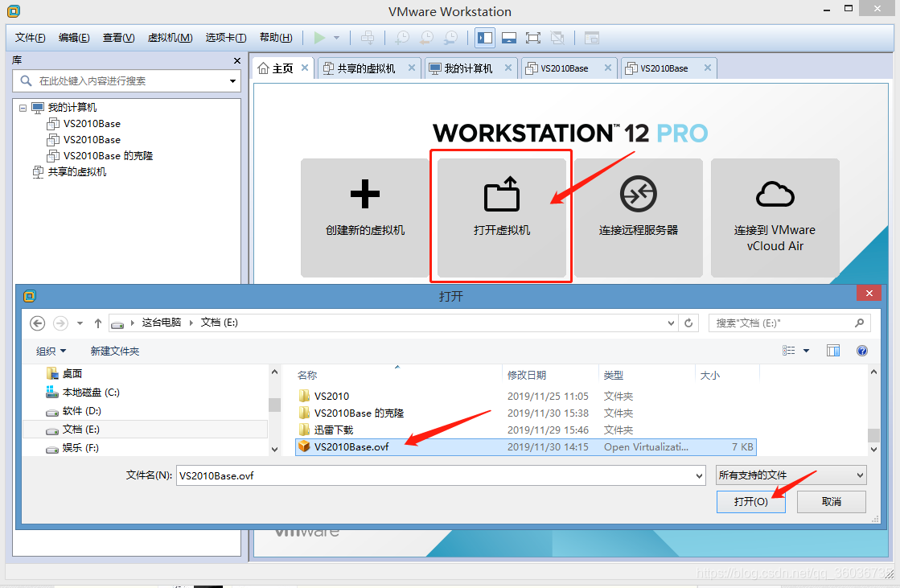Image resolution: width=900 pixels, height=588 pixels.
Task: Click the 取消 button
Action: (831, 501)
